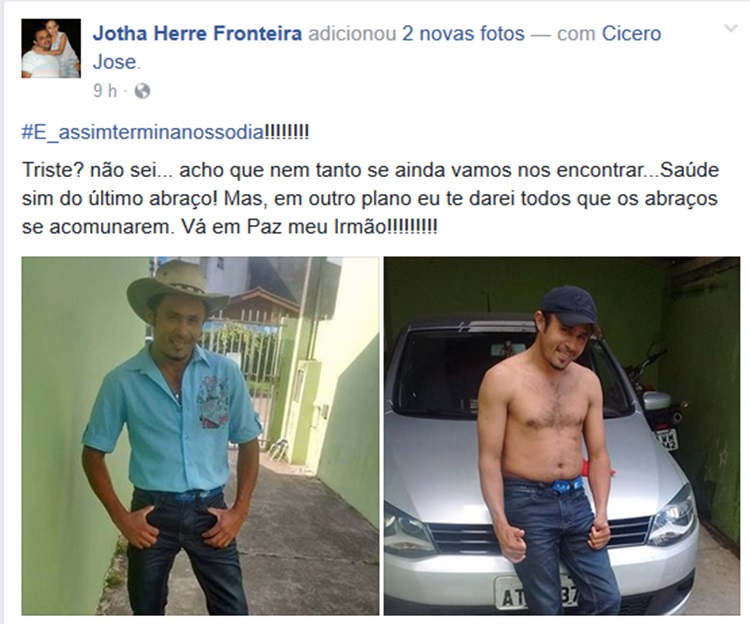Click the 'adicionou' text in header
750x624 pixels.
(x=353, y=33)
